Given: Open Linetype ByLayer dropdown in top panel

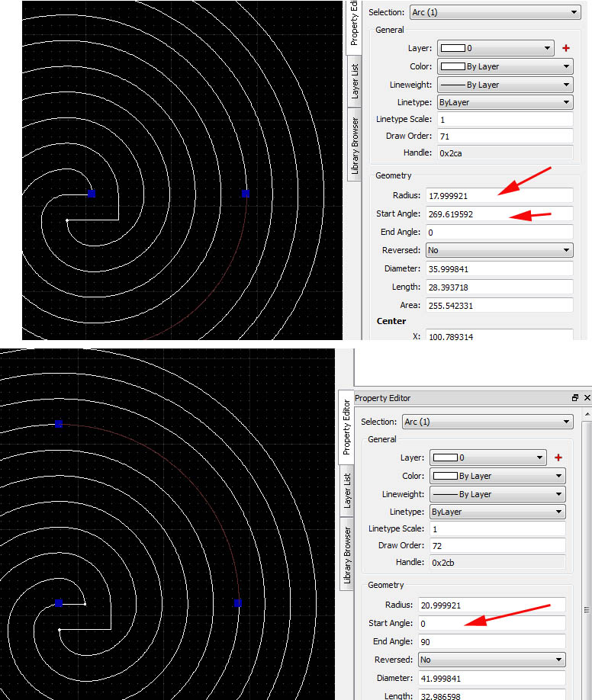Looking at the screenshot, I should tap(505, 102).
